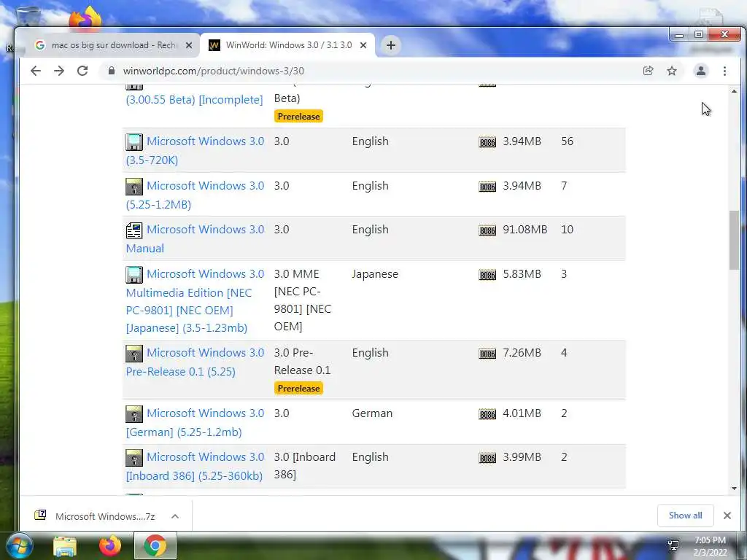Image resolution: width=747 pixels, height=560 pixels.
Task: Click the page scrollbar down arrow
Action: 734,488
